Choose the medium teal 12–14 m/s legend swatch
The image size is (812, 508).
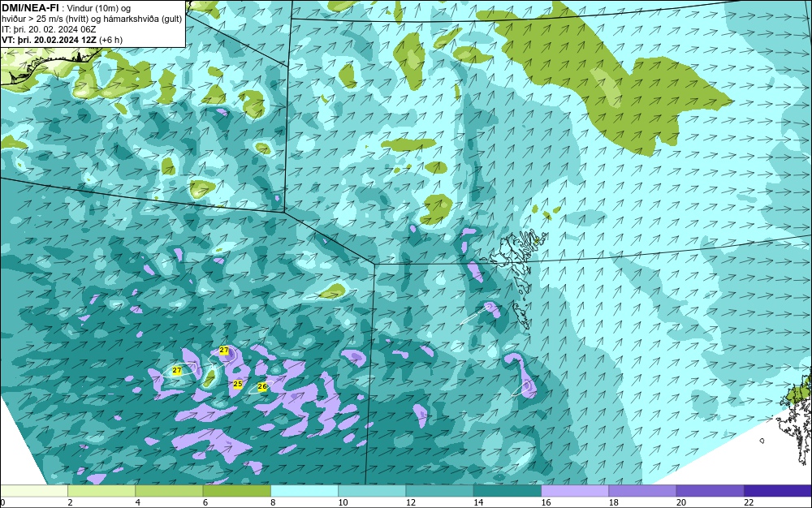[439, 491]
